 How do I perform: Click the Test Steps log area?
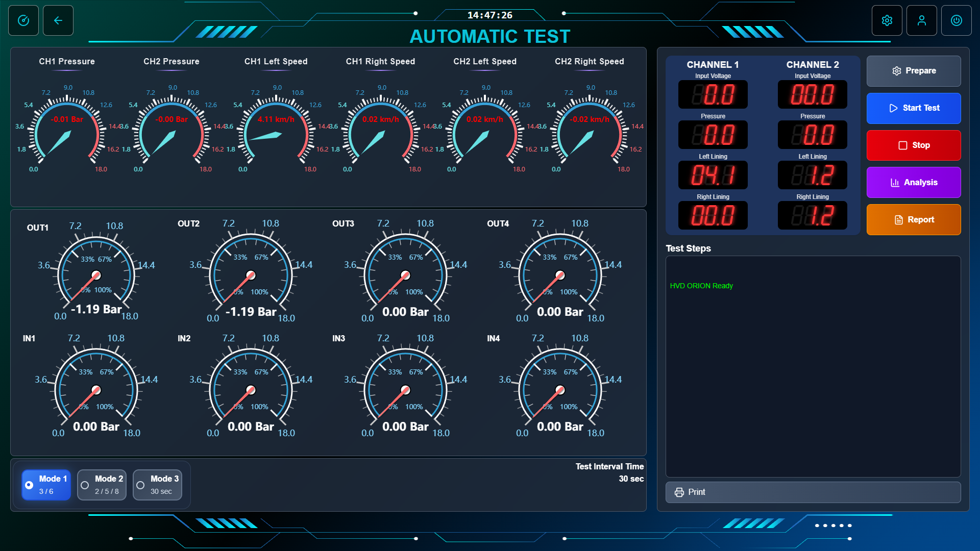click(813, 366)
